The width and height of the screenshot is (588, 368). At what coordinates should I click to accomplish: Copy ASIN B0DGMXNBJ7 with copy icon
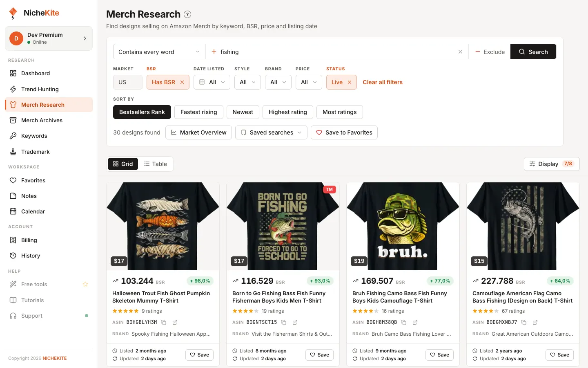[524, 322]
